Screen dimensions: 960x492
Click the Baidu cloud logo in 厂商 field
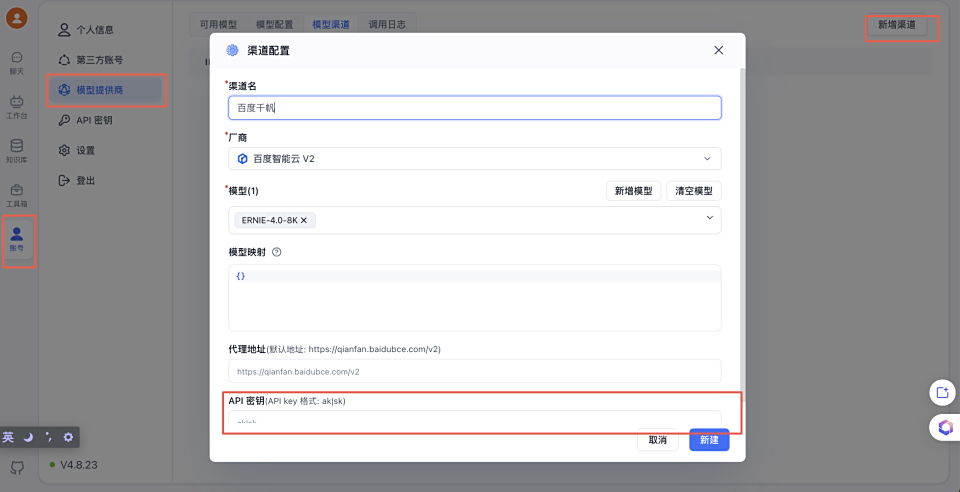point(242,158)
